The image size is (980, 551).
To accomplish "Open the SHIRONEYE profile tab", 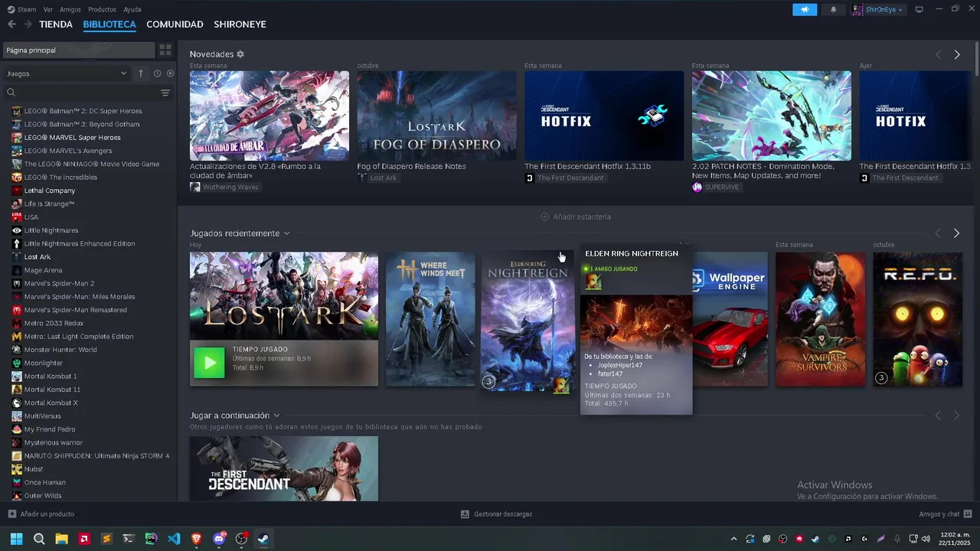I will [x=240, y=24].
